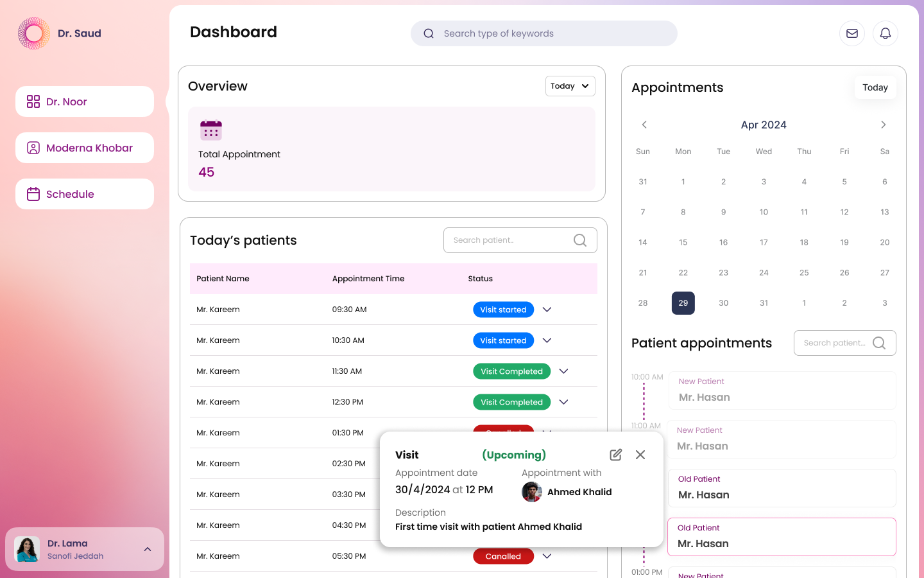Select date 30 in the calendar

724,303
